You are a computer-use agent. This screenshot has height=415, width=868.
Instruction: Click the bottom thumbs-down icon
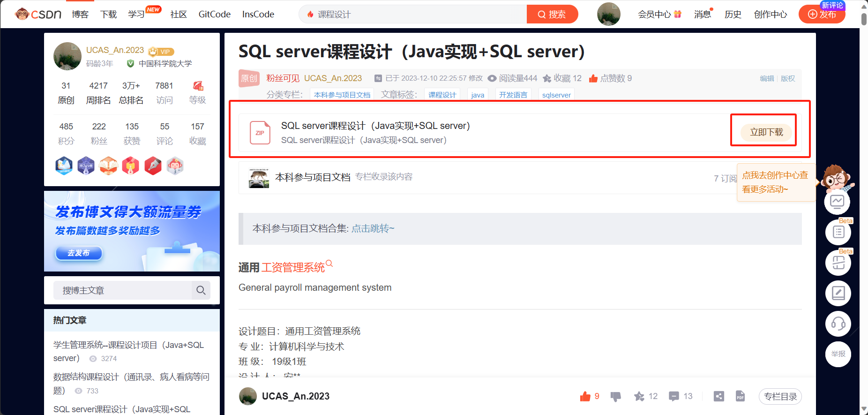click(616, 397)
